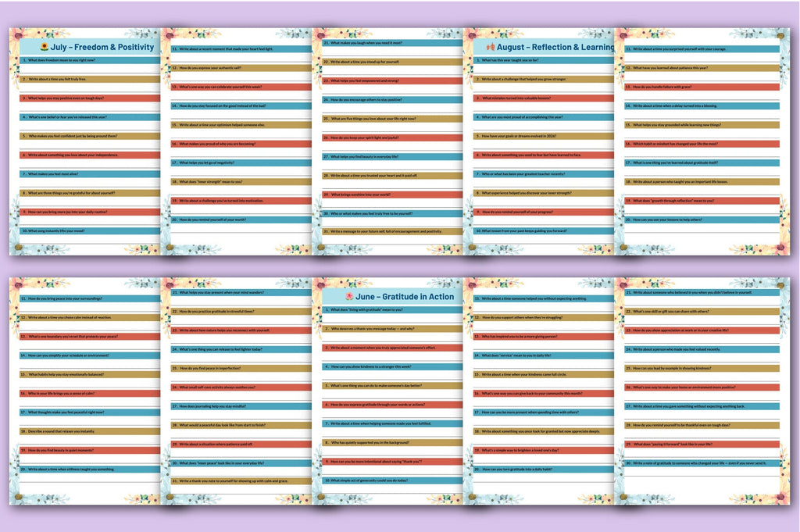The width and height of the screenshot is (800, 532).
Task: Click prompt "Who makes you feel confident just by being around them?"
Action: [x=90, y=136]
